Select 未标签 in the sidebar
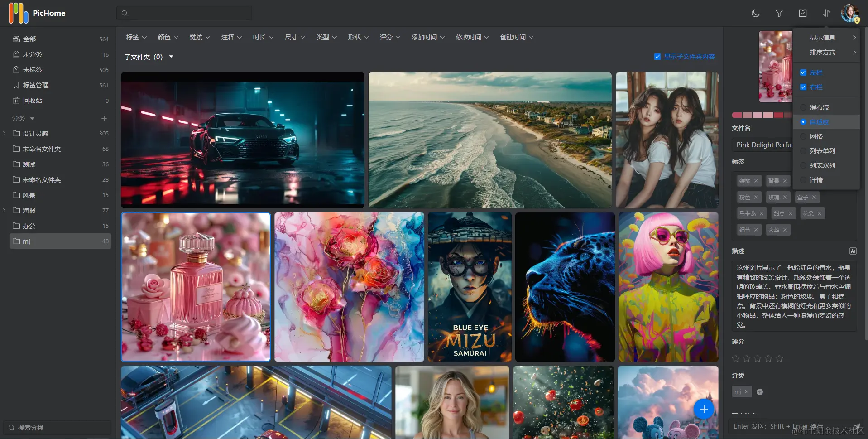 click(60, 70)
